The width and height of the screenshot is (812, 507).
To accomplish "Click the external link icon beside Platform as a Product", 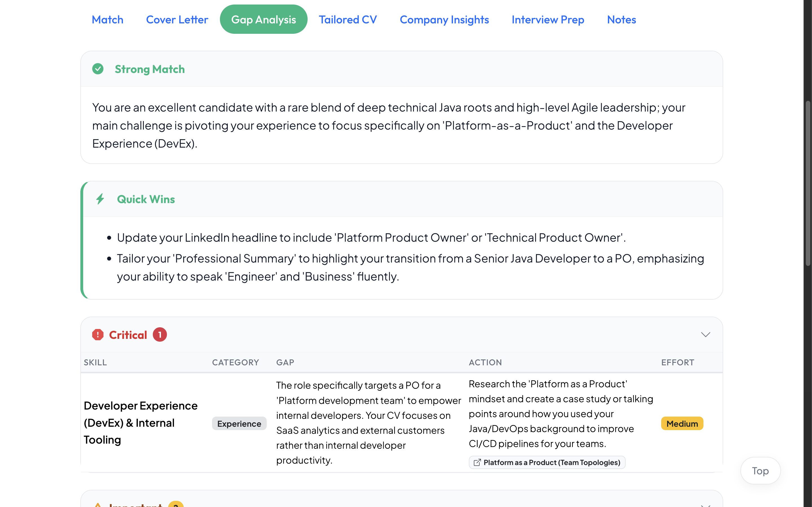I will pyautogui.click(x=477, y=462).
